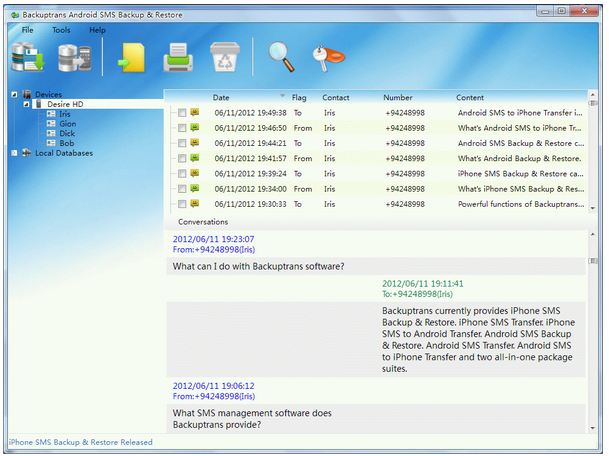Sort messages by the Contact column

tap(336, 97)
